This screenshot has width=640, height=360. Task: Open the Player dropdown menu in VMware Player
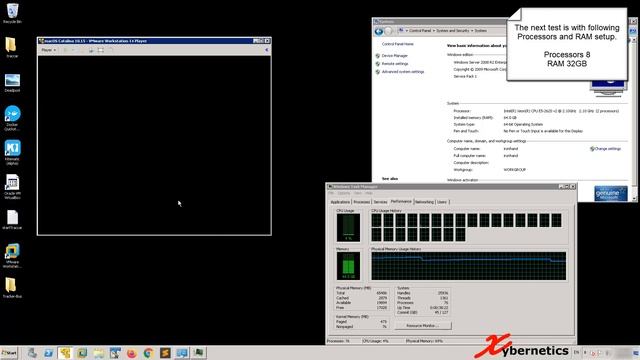[49, 50]
